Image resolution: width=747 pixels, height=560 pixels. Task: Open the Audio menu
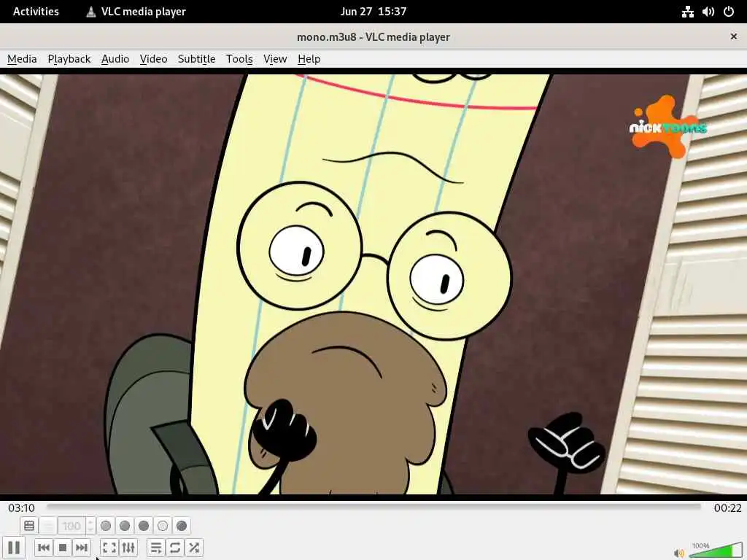pos(115,59)
